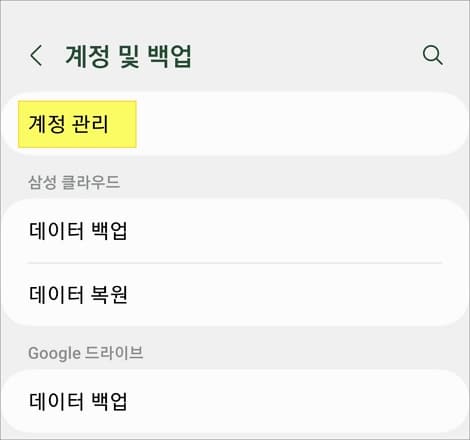This screenshot has width=470, height=440.
Task: Click the word 백업 in the page title
Action: click(x=169, y=56)
